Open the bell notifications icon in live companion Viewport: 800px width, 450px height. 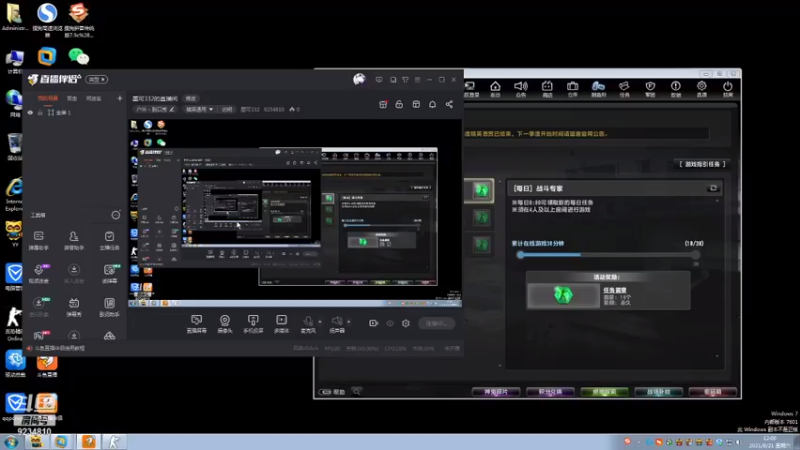(x=432, y=104)
